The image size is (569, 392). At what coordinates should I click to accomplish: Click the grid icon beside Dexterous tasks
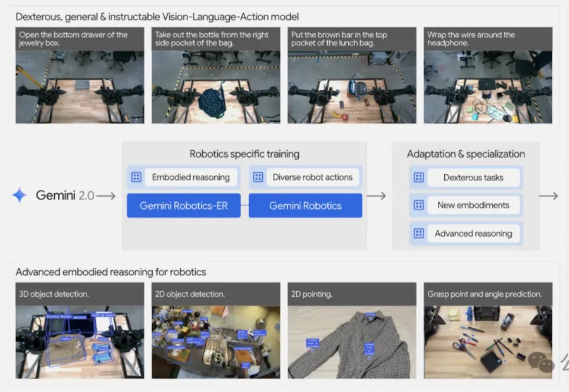[x=419, y=178]
